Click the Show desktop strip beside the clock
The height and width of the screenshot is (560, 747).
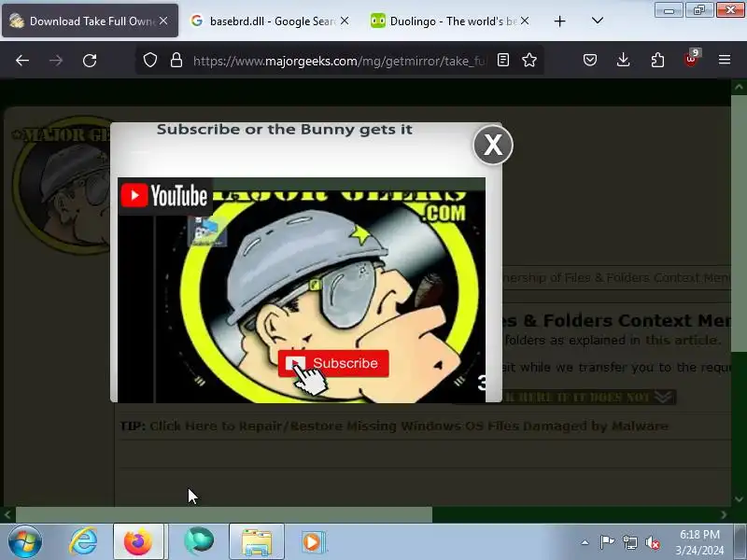740,542
